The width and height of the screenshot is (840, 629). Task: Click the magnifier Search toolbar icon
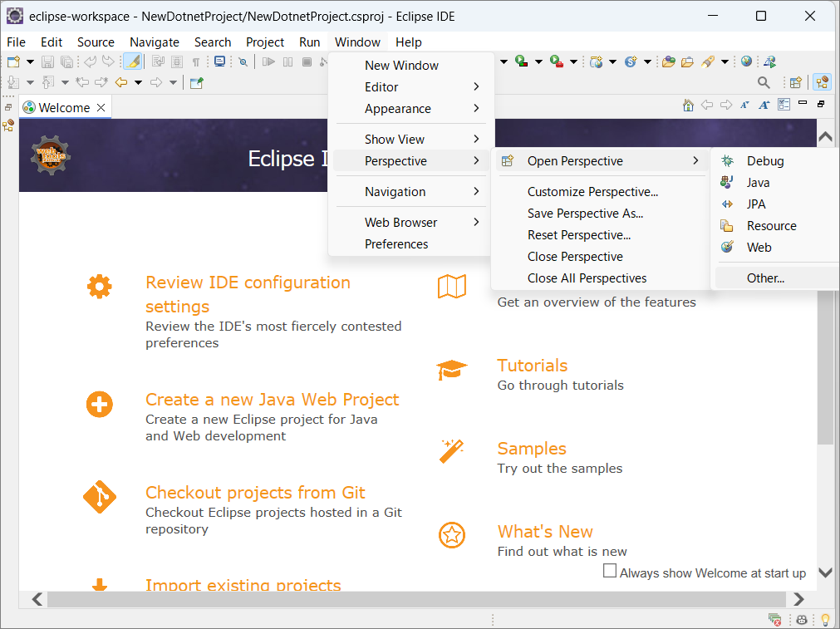764,82
